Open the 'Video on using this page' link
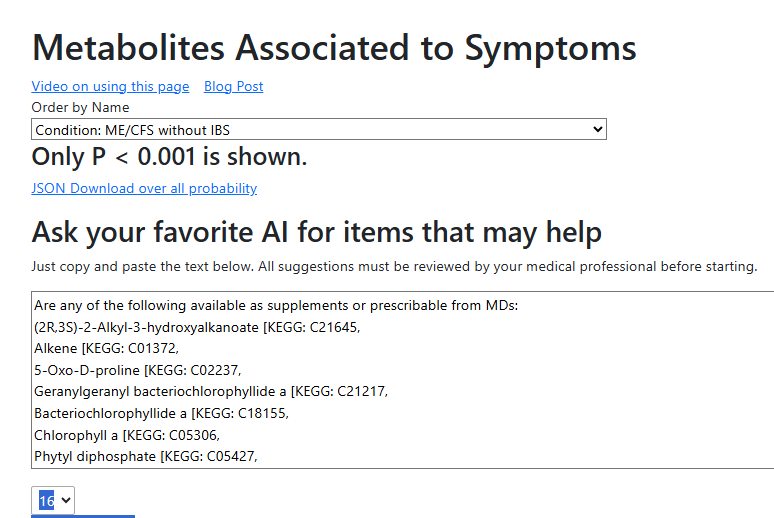774x518 pixels. (x=110, y=87)
